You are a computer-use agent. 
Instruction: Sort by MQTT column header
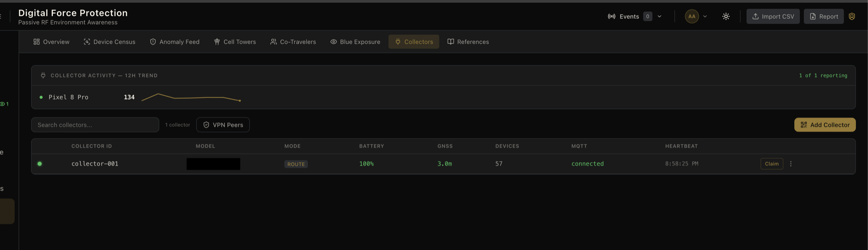tap(579, 146)
